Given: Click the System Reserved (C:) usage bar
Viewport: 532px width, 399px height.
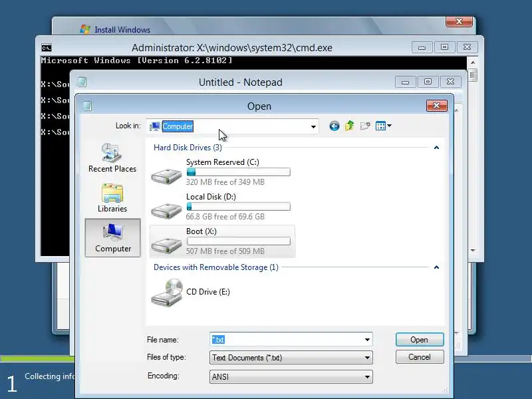Looking at the screenshot, I should point(239,172).
